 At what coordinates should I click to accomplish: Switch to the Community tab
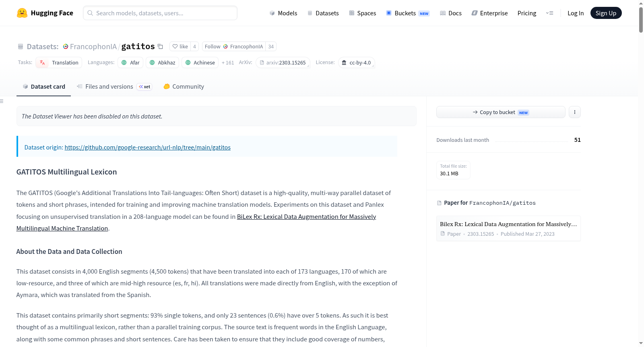pos(184,87)
